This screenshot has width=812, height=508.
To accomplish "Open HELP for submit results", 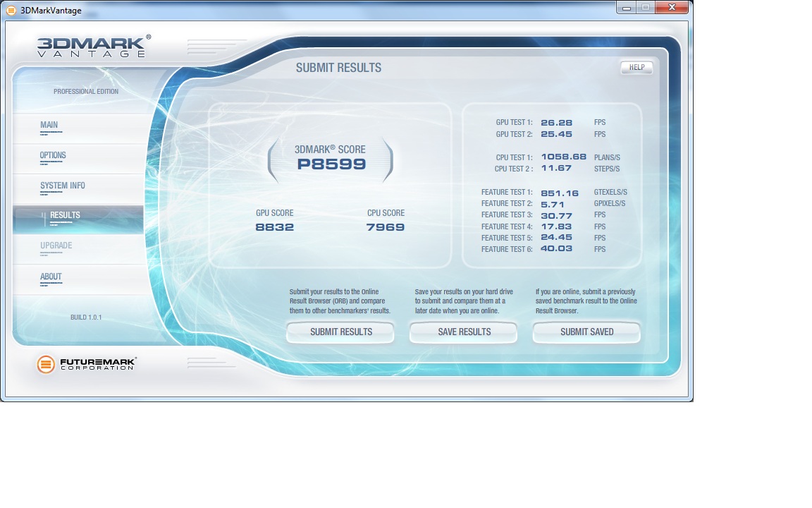I will tap(637, 68).
